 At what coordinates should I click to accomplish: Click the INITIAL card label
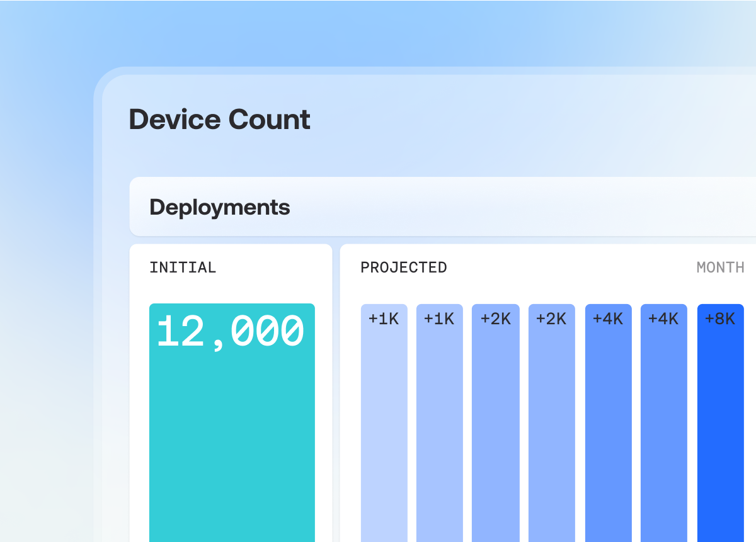[x=183, y=268]
